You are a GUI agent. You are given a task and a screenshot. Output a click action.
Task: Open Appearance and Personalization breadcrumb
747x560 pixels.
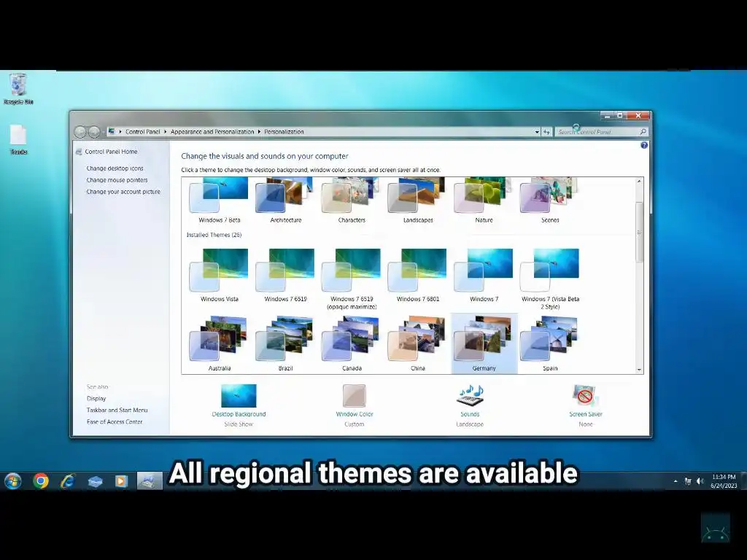pyautogui.click(x=212, y=132)
